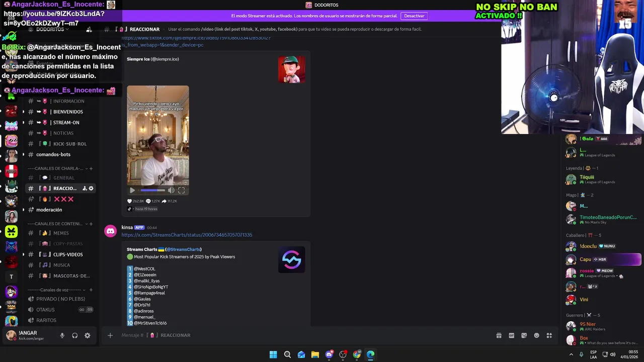Screen dimensions: 644x362
Task: Add channel to CANALES DE CONTENI category
Action: pyautogui.click(x=91, y=224)
